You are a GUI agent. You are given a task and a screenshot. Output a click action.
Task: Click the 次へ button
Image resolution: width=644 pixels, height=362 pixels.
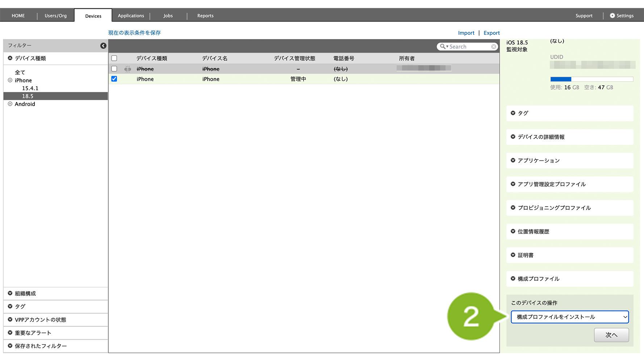[611, 335]
